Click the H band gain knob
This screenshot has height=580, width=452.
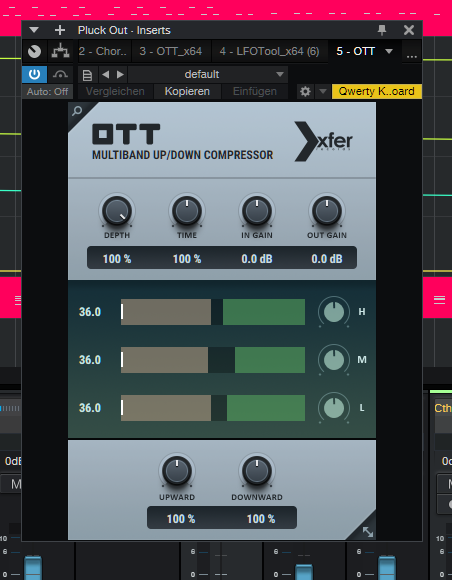pyautogui.click(x=334, y=312)
